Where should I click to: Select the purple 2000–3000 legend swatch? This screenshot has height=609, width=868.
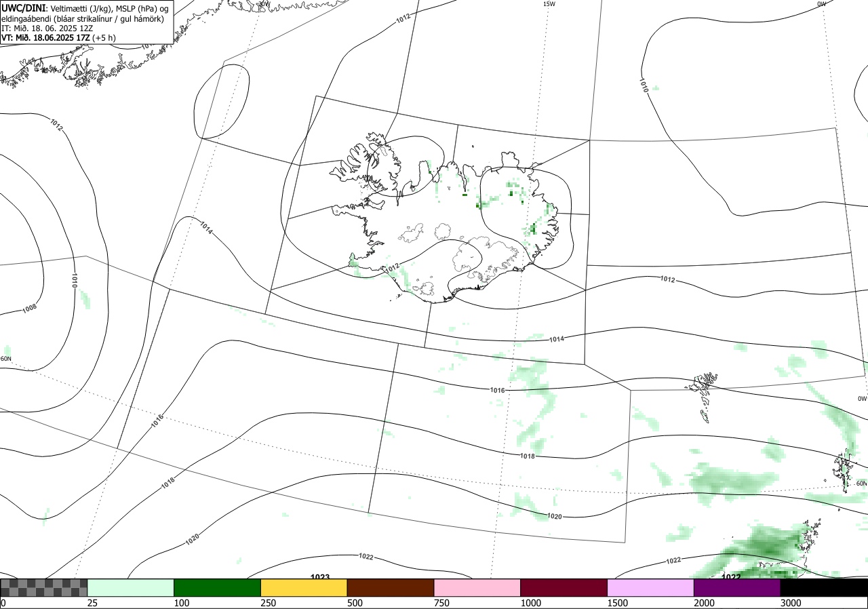point(737,587)
